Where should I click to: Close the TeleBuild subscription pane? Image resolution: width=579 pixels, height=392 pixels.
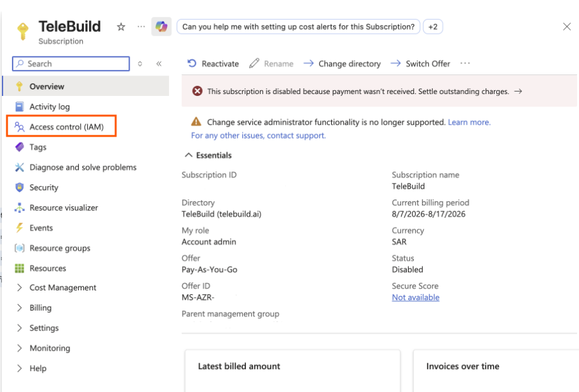pyautogui.click(x=567, y=27)
